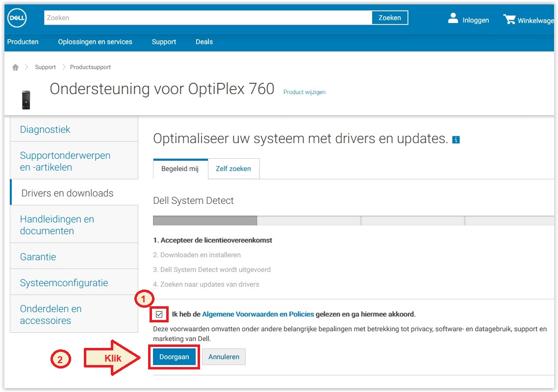Open Garantie in the sidebar
Viewport: 558px width, 392px height.
click(74, 256)
